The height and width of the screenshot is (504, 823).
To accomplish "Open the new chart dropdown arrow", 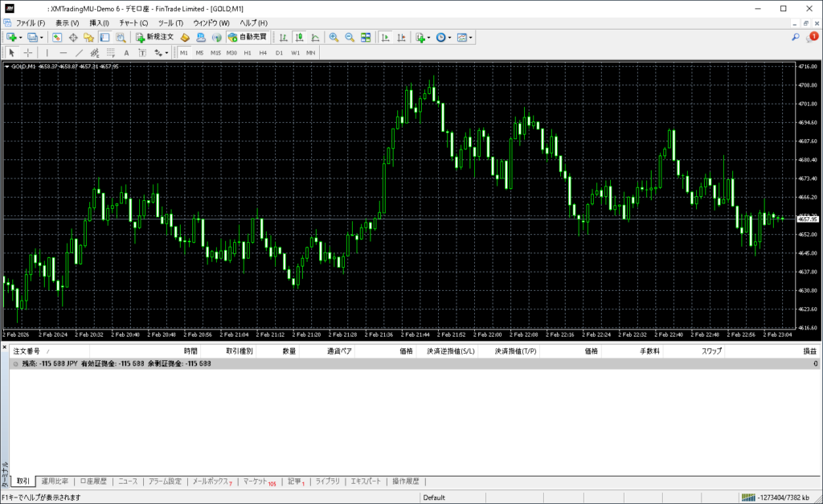I will pos(19,37).
